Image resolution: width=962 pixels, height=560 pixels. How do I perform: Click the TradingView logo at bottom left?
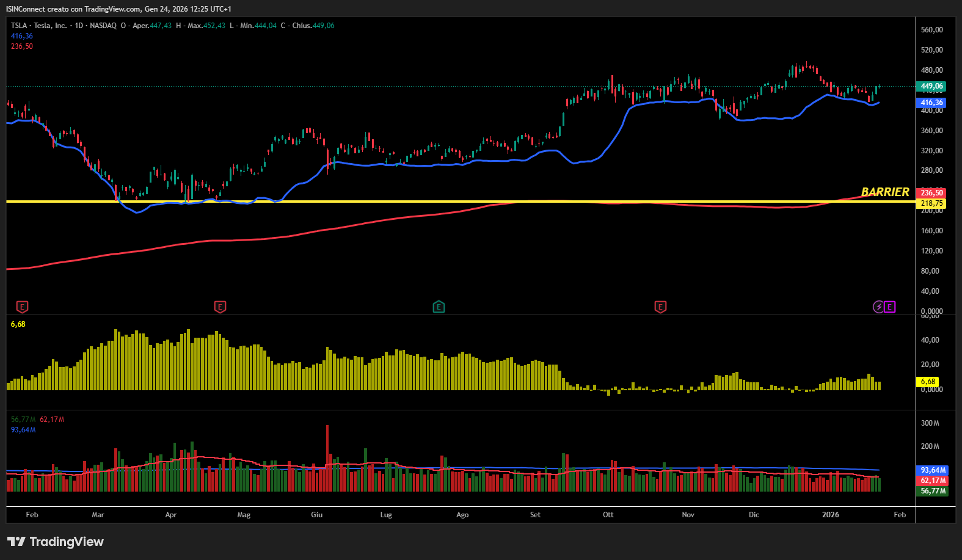tap(56, 542)
